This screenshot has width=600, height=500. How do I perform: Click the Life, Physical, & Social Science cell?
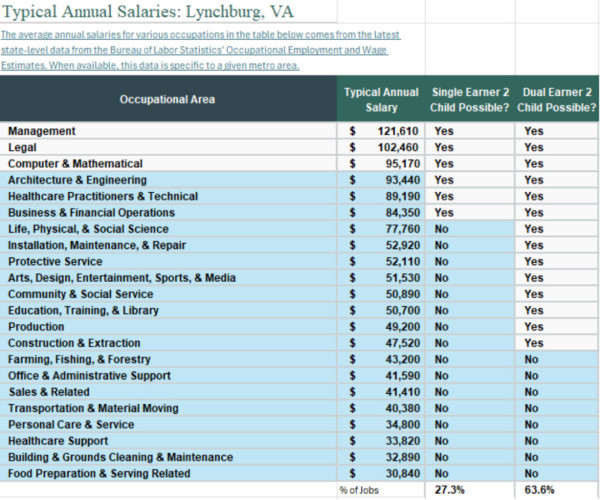click(168, 229)
